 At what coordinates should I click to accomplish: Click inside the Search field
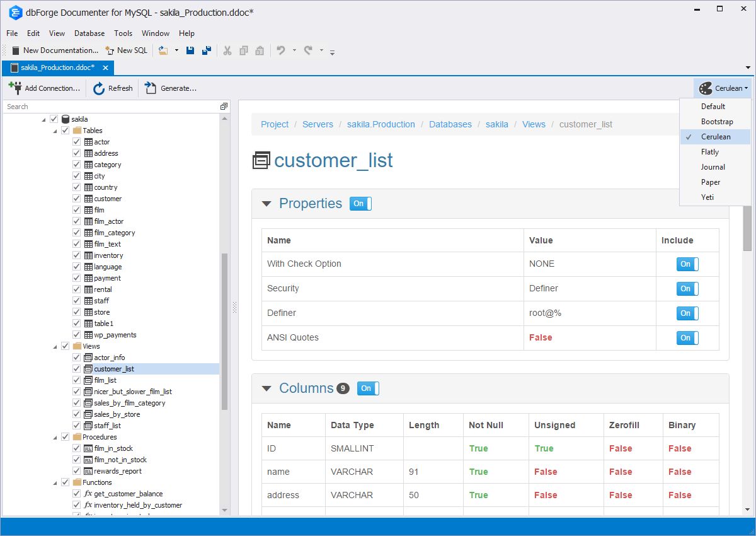coord(94,107)
